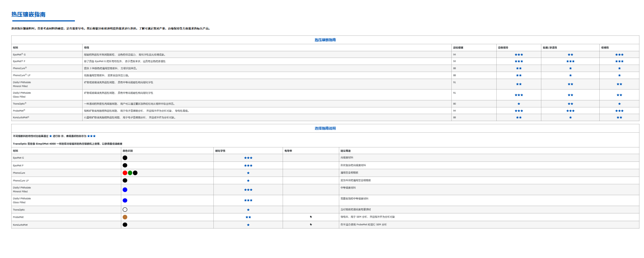This screenshot has width=644, height=258.
Task: Click the red color dot for PhenoCure
Action: 125,173
